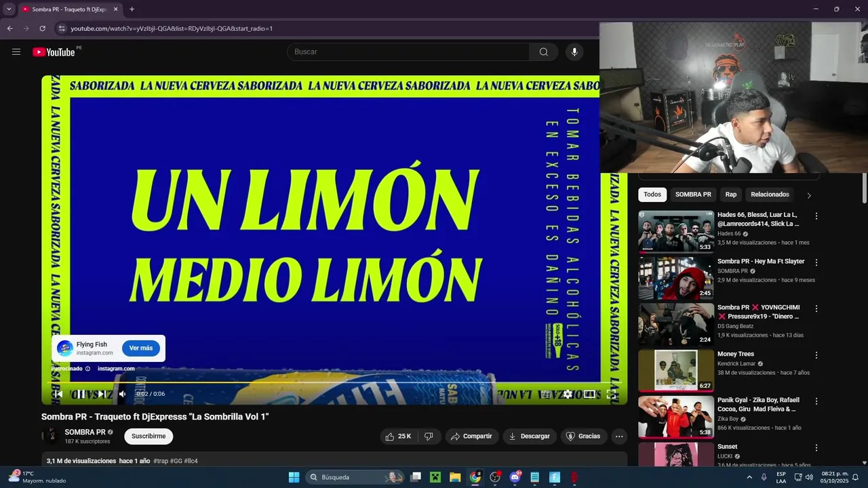The width and height of the screenshot is (868, 488).
Task: Enter fullscreen video mode
Action: point(611,394)
